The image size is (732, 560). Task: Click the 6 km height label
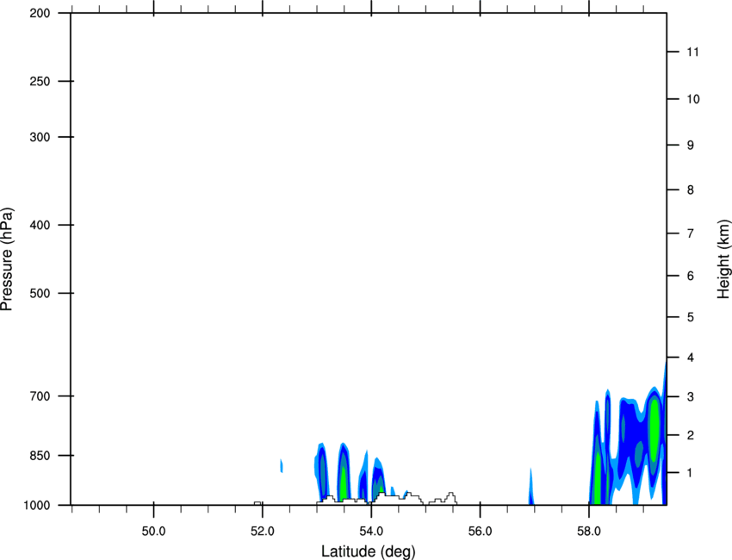tap(691, 276)
